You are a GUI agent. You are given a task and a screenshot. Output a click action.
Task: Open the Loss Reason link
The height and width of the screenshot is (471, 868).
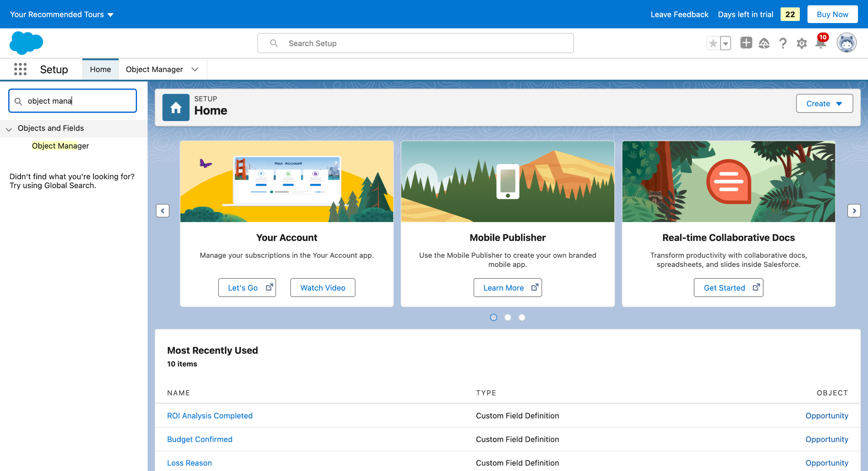click(x=189, y=463)
